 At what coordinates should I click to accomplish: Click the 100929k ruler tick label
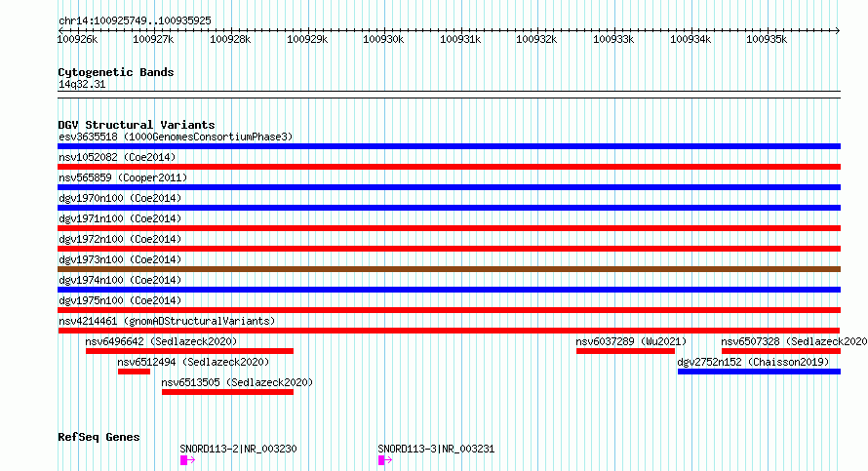(307, 39)
